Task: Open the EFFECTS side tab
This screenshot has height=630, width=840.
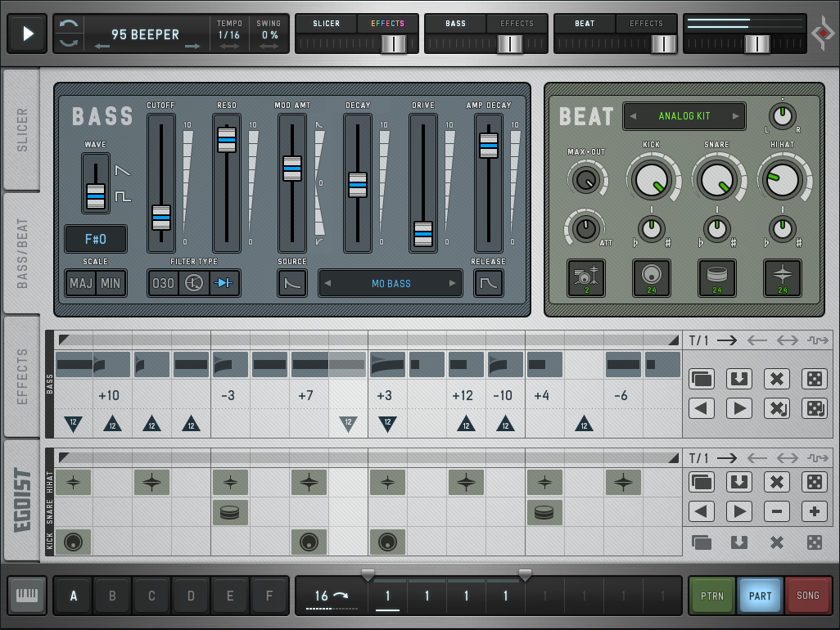Action: 22,376
